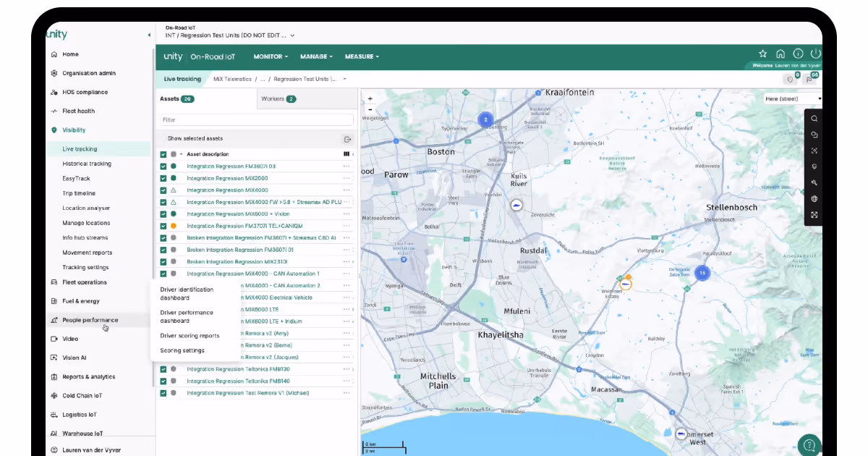Open options dots for Integration Regression Teltonika FMB140
The height and width of the screenshot is (456, 868).
click(346, 381)
